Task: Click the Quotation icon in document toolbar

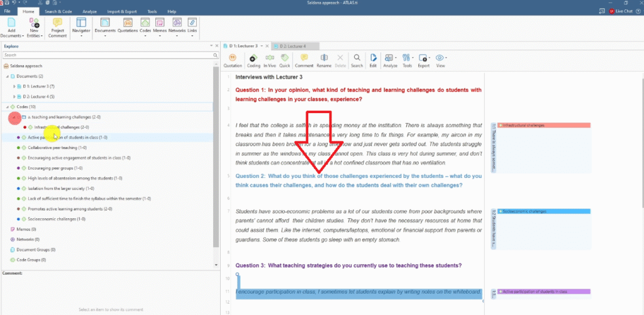Action: pos(233,60)
